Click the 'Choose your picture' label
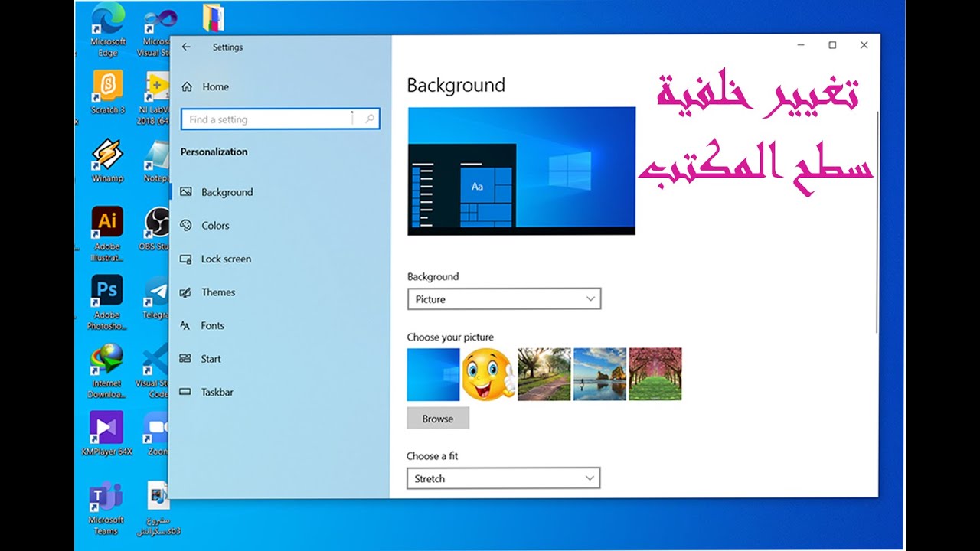Screen dimensions: 980x551 click(450, 337)
